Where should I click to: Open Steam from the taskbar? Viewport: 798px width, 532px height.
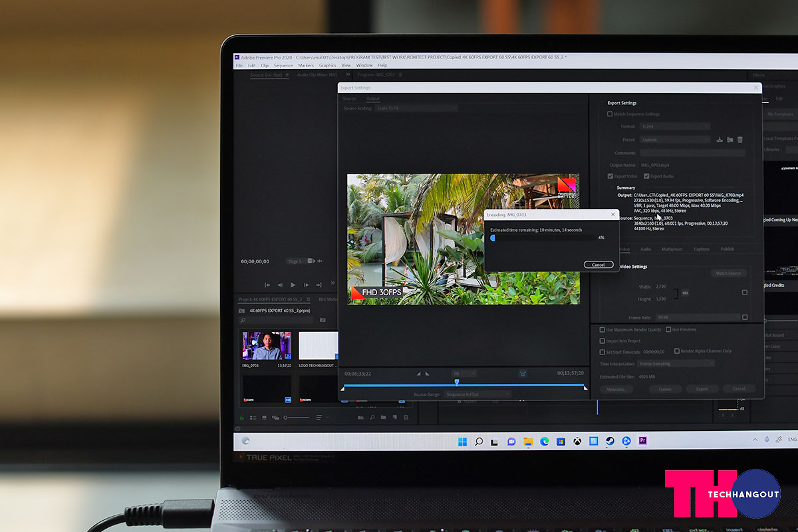610,441
